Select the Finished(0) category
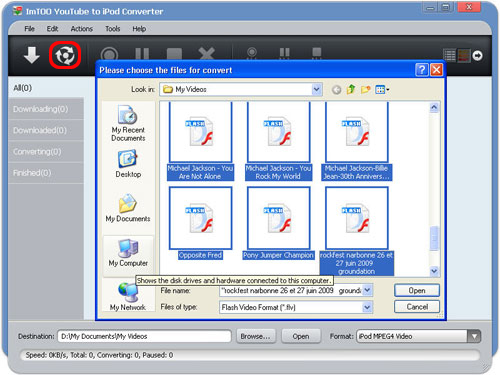The width and height of the screenshot is (500, 375). (46, 173)
